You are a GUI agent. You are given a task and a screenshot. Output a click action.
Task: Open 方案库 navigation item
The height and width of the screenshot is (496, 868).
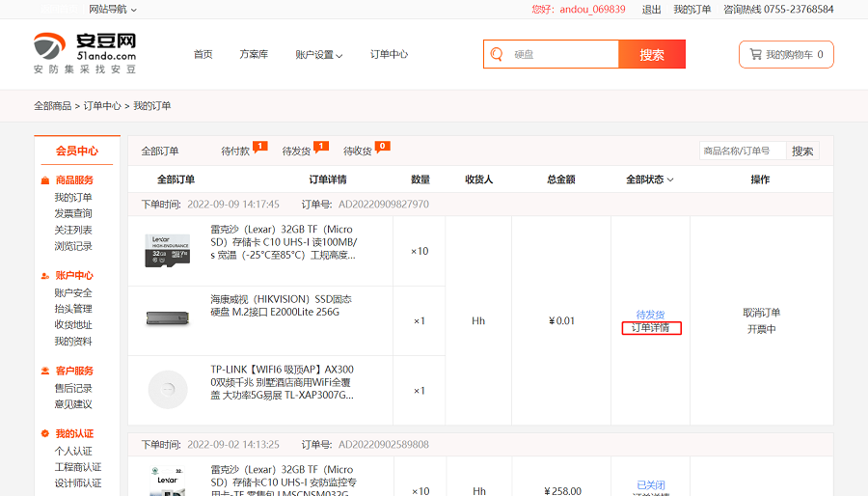pyautogui.click(x=254, y=54)
